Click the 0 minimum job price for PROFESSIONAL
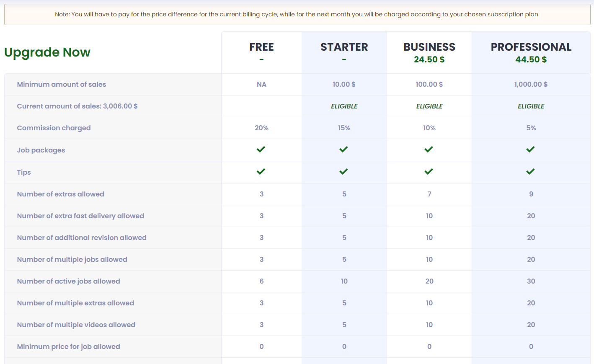Screen dimensions: 594x364 [531, 347]
